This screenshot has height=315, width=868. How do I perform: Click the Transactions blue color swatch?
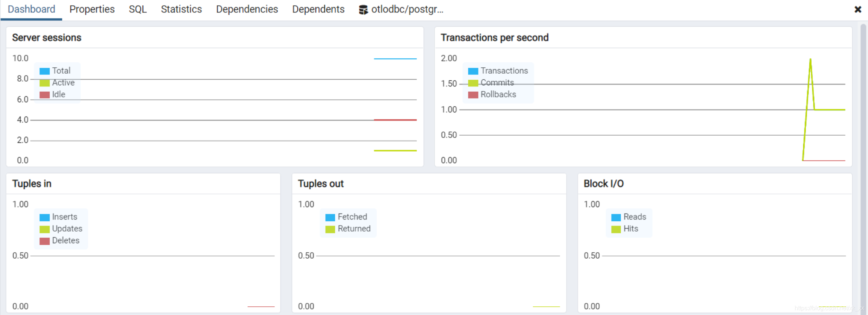[473, 71]
